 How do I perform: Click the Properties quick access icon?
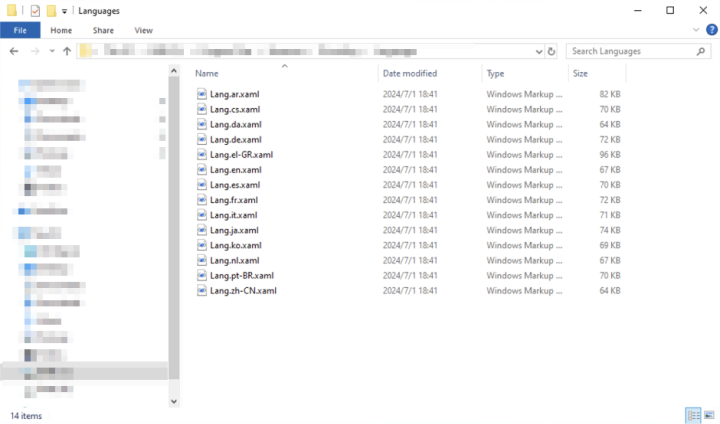tap(35, 10)
